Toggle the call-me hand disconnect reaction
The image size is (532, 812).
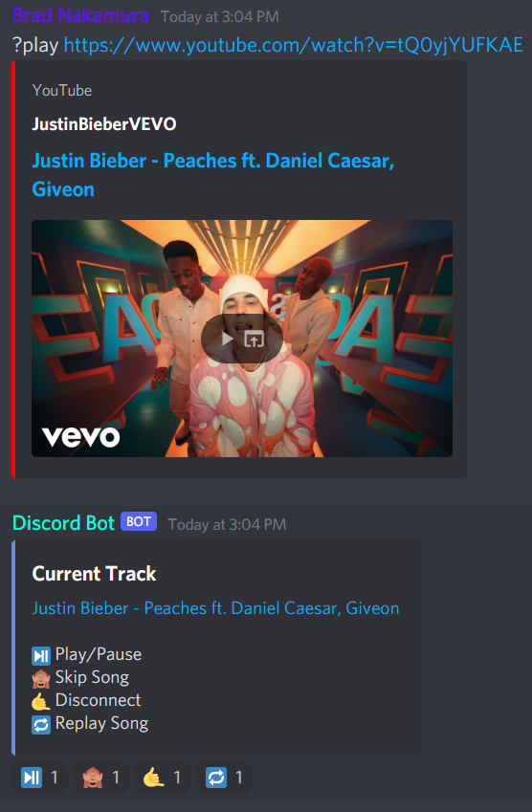[x=163, y=778]
